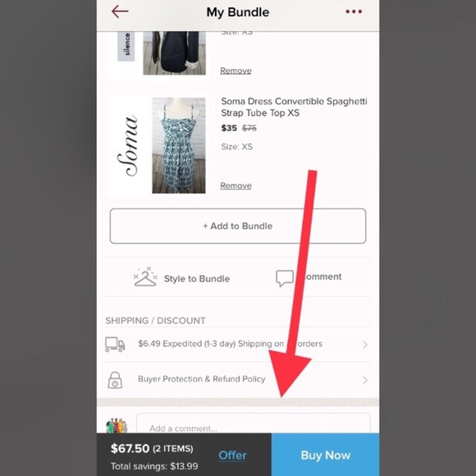Tap the shipping truck icon
This screenshot has width=476, height=476.
(x=115, y=344)
